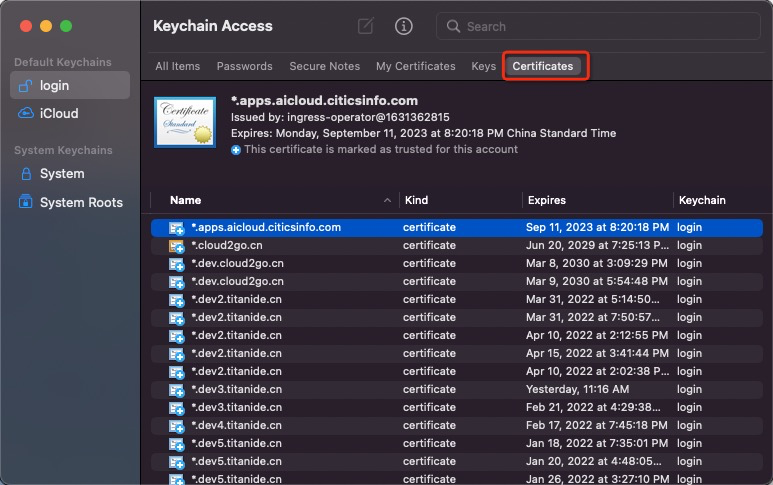This screenshot has width=773, height=485.
Task: Open the Passwords tab
Action: pos(244,67)
